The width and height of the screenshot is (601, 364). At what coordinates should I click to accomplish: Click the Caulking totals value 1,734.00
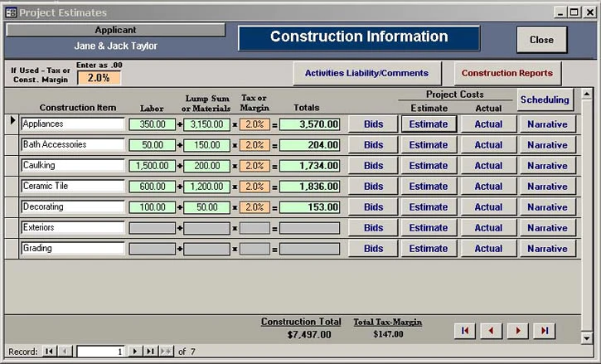pyautogui.click(x=310, y=166)
